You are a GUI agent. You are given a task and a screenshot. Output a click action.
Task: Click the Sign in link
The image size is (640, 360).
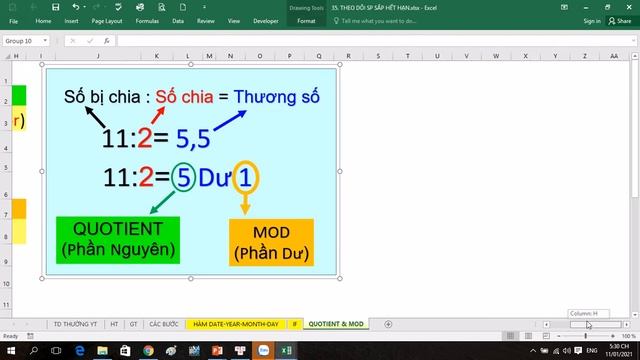point(592,21)
